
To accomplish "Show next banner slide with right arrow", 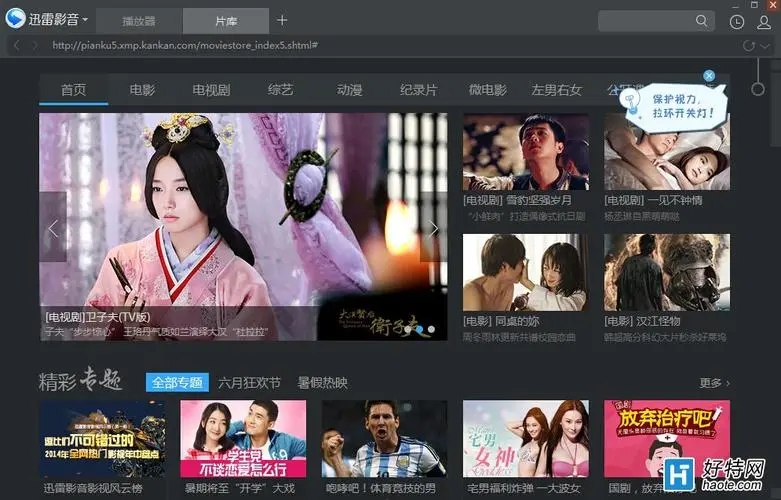I will click(434, 228).
